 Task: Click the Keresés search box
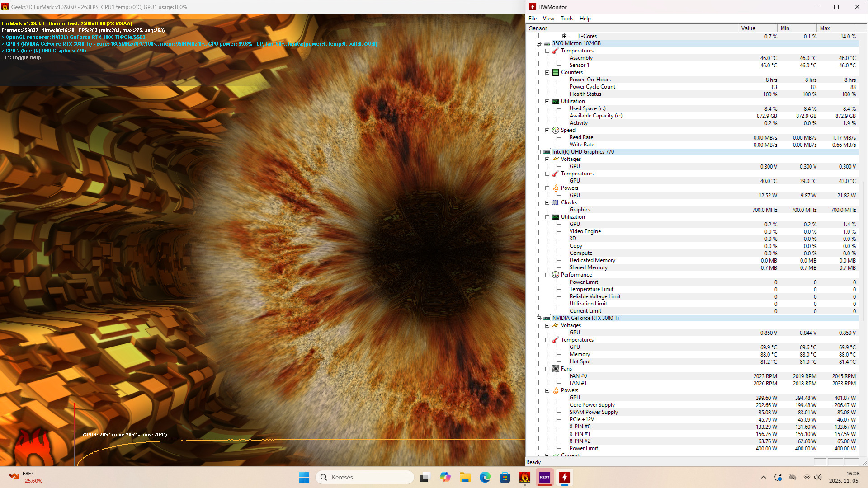coord(365,477)
